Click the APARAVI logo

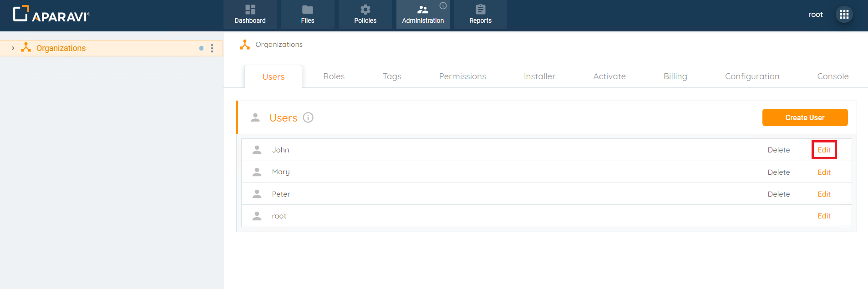51,15
